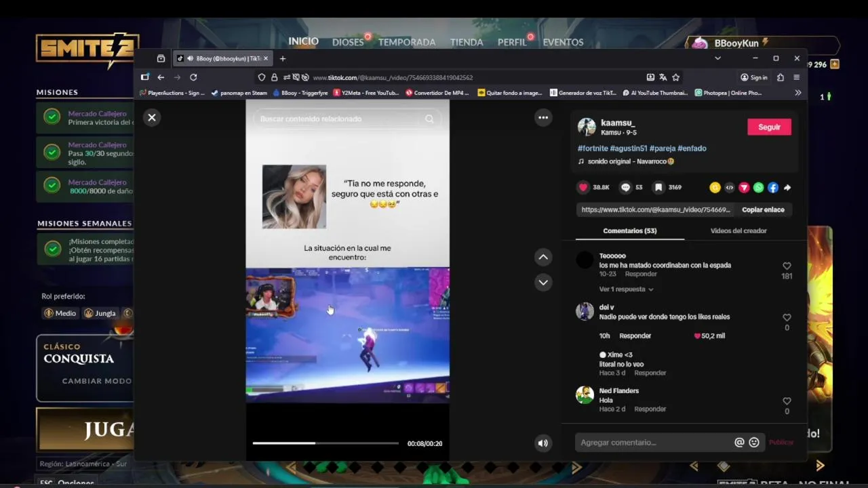Click Copiar enlace button
The width and height of the screenshot is (868, 488).
[x=763, y=210]
